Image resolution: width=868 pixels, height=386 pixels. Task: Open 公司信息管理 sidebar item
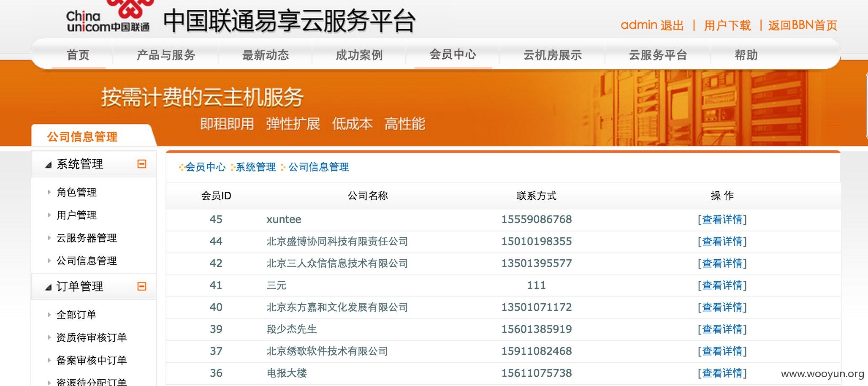click(87, 261)
